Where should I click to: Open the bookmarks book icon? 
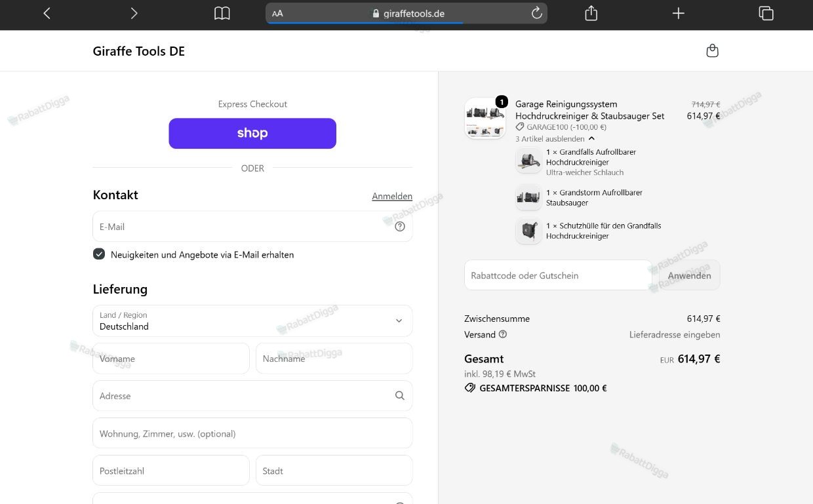[222, 13]
